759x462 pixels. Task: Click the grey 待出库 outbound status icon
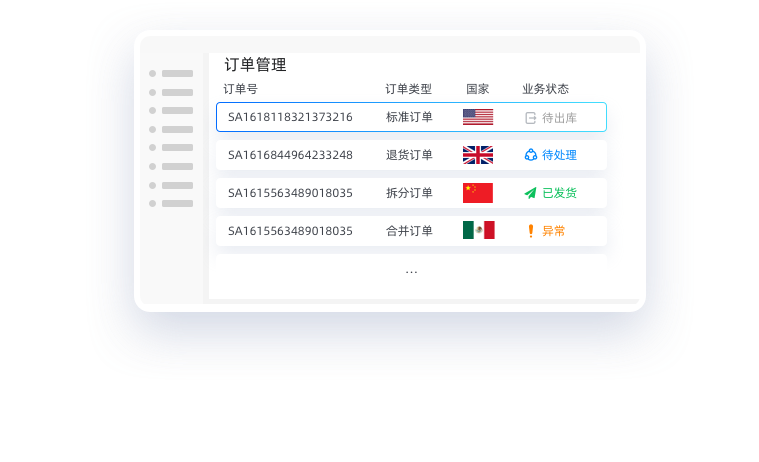coord(531,118)
